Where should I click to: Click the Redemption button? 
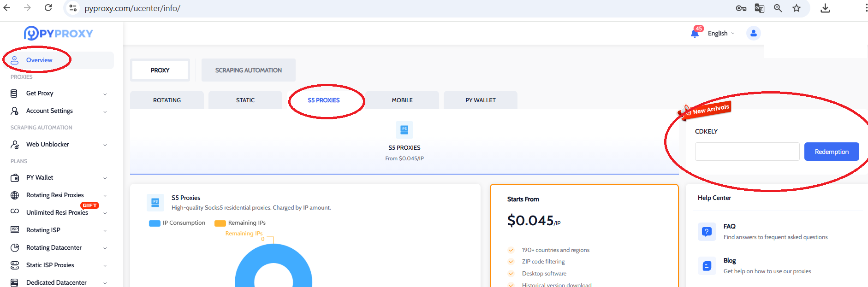832,152
